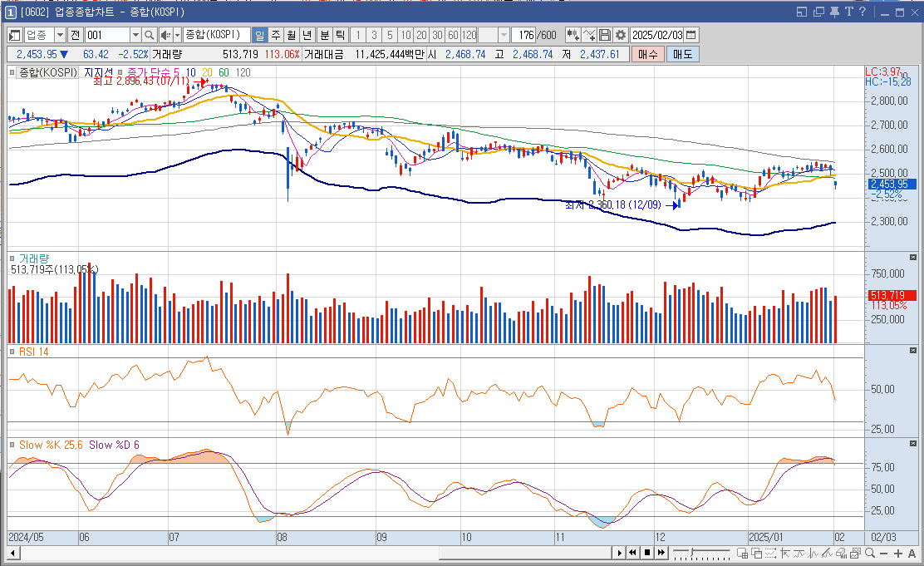Click the chart magnifier zoom icon

(x=870, y=553)
